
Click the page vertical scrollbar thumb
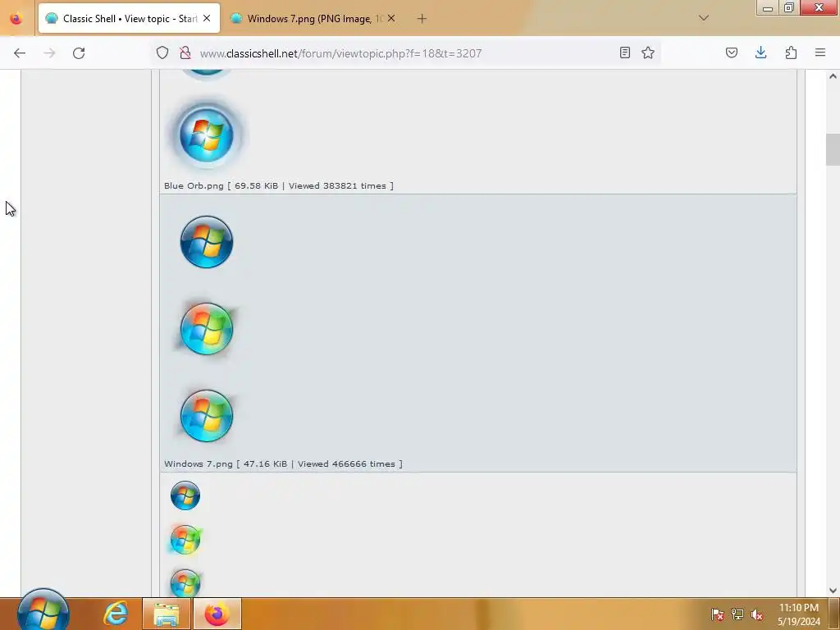tap(833, 150)
